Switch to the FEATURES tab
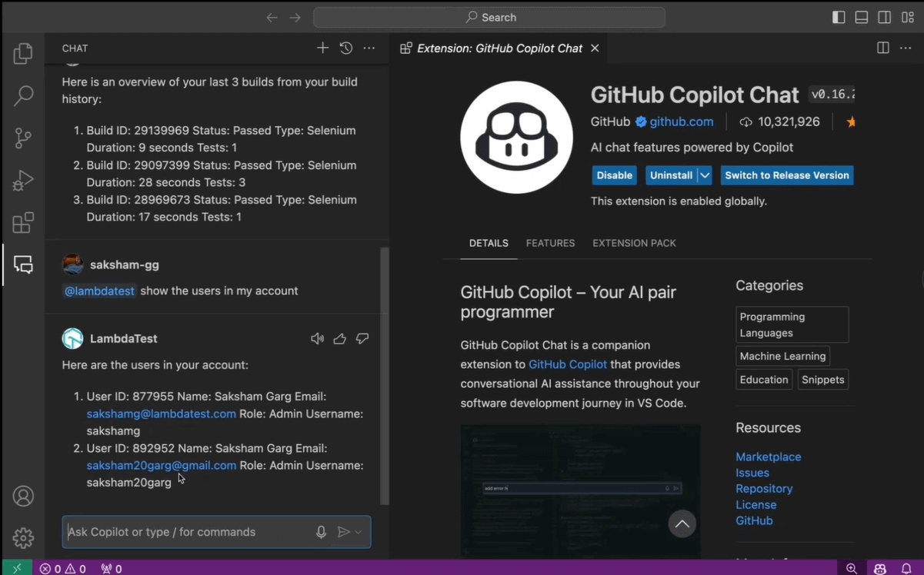This screenshot has width=924, height=575. (x=550, y=243)
